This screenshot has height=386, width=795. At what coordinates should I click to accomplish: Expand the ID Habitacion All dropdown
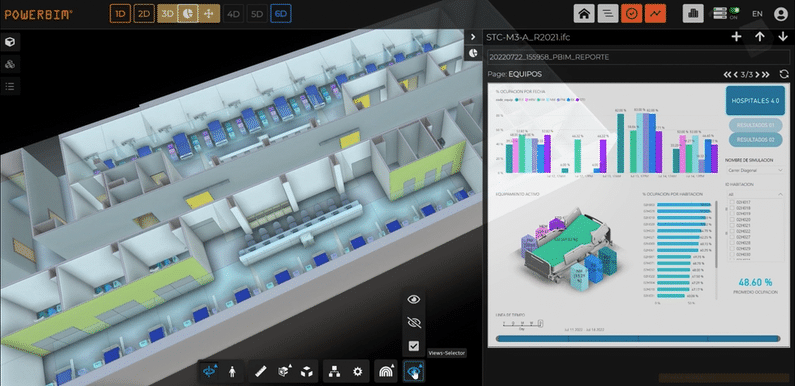point(755,194)
